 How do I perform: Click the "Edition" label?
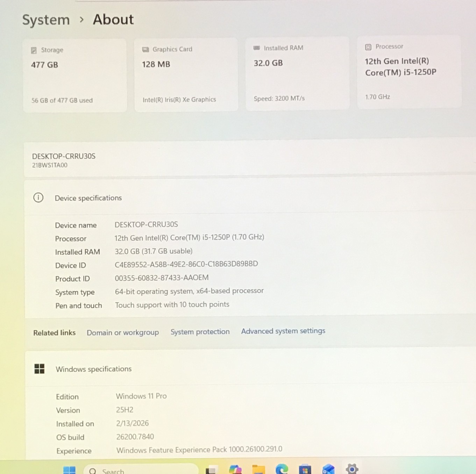coord(68,397)
